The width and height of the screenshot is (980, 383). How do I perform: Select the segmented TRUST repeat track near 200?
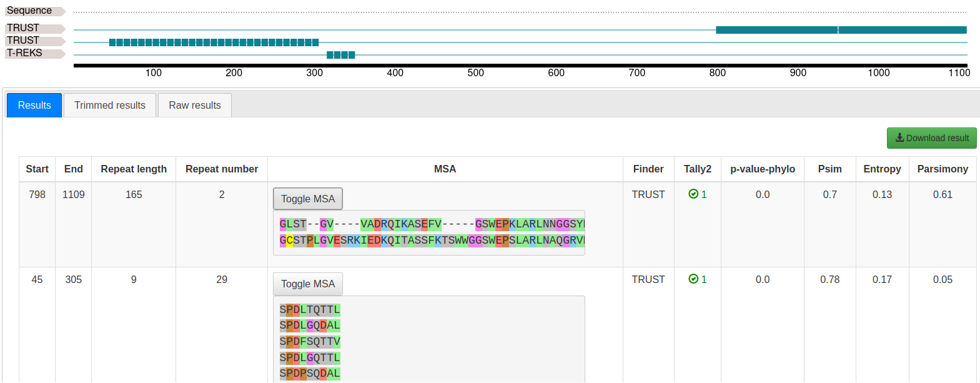coord(214,42)
